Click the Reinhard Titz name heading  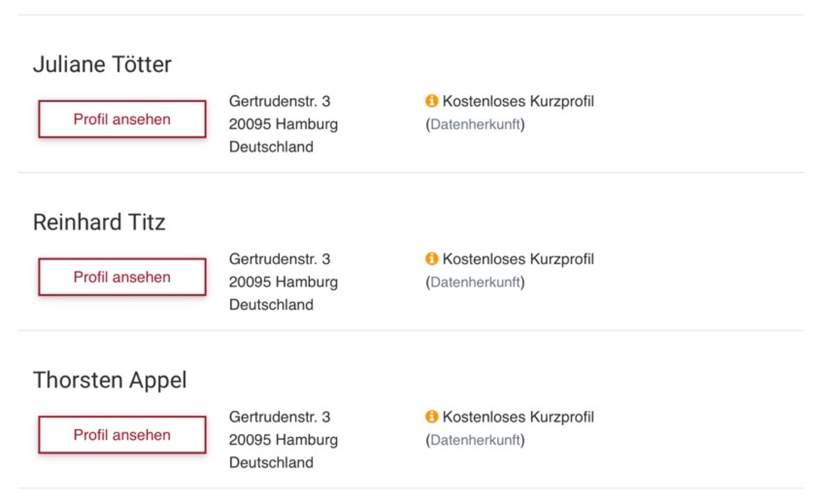[x=99, y=222]
